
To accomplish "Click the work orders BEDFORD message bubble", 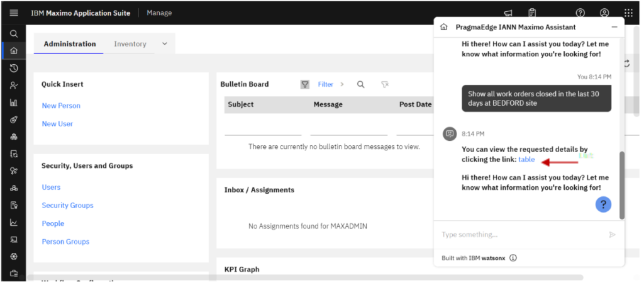I will point(536,99).
